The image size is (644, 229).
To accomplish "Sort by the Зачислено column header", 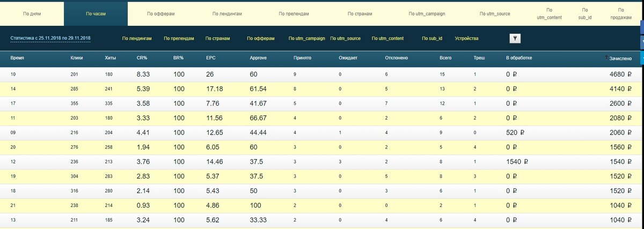I will 620,57.
